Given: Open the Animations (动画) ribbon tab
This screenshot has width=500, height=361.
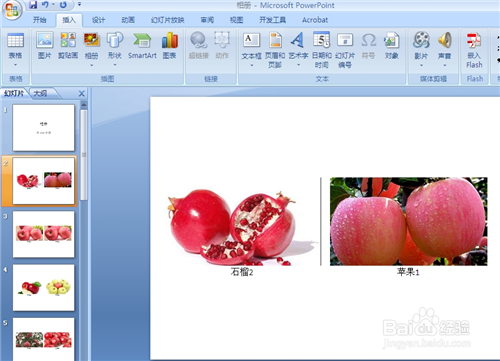Looking at the screenshot, I should 128,20.
